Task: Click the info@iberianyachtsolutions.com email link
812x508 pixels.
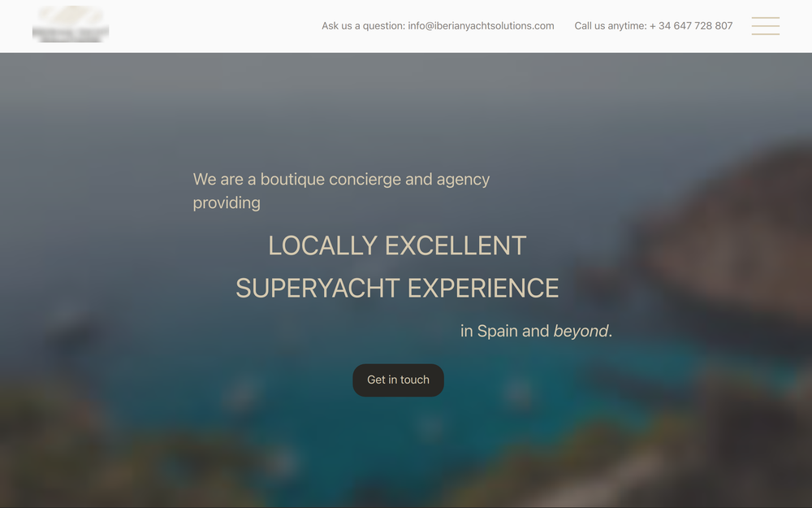Action: (481, 26)
